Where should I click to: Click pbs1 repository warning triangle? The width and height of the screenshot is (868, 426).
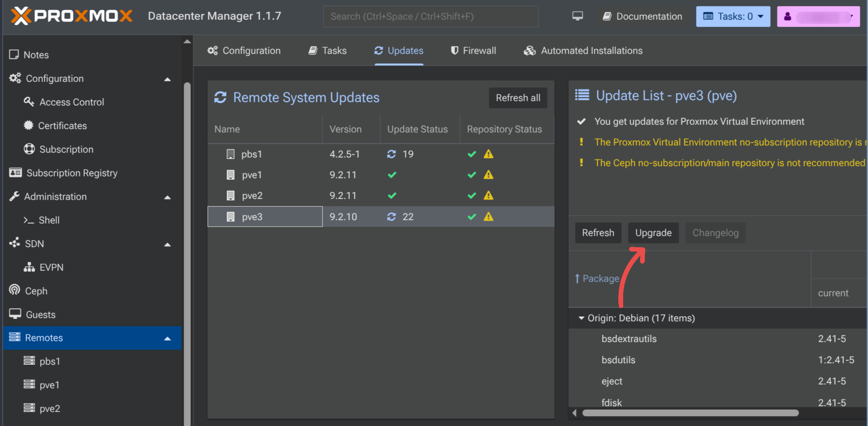[489, 154]
